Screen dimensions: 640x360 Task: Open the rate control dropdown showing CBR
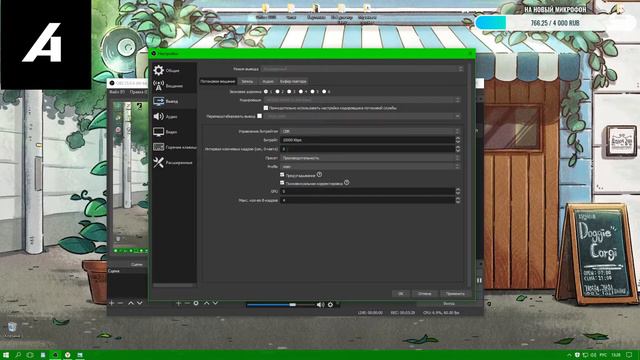[370, 131]
